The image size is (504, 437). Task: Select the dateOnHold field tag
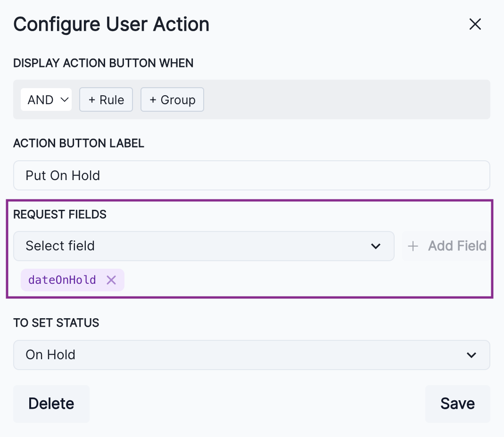pos(62,280)
